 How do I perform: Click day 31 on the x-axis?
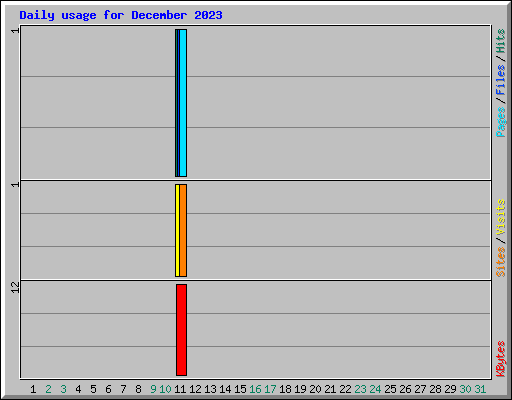[x=480, y=389]
